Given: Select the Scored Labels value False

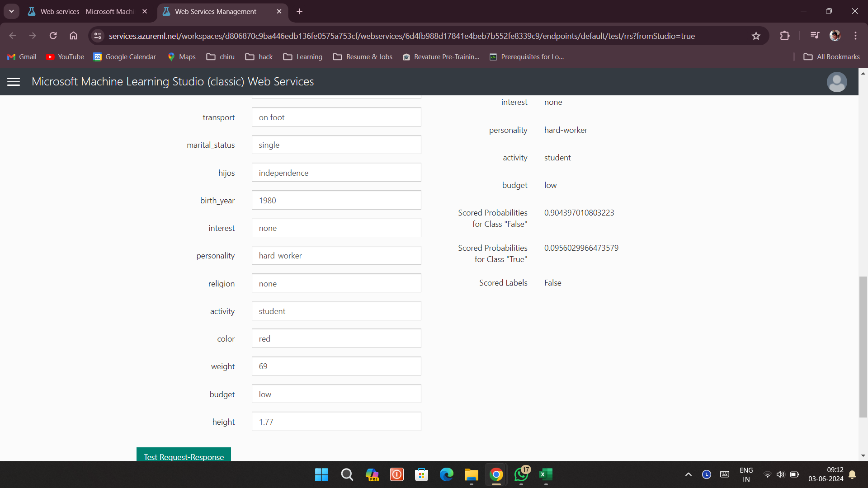Looking at the screenshot, I should click(x=552, y=283).
